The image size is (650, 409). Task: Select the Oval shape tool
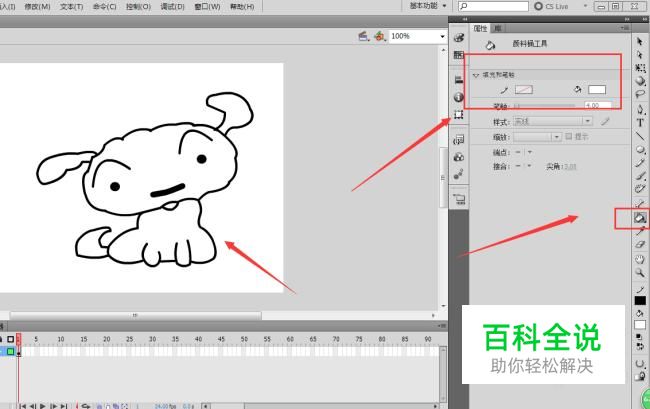(640, 149)
